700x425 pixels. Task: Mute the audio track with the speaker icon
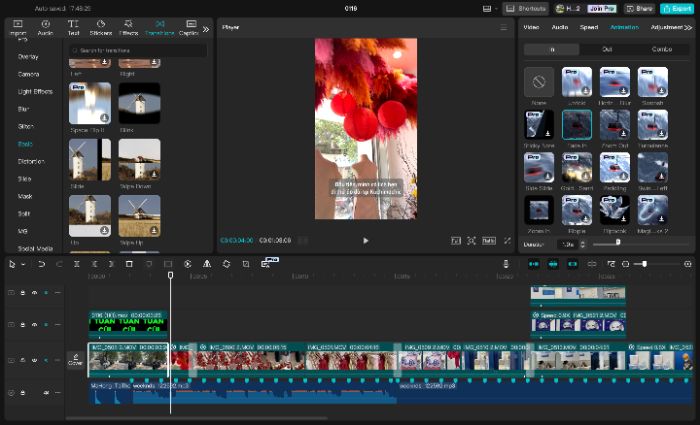[46, 393]
